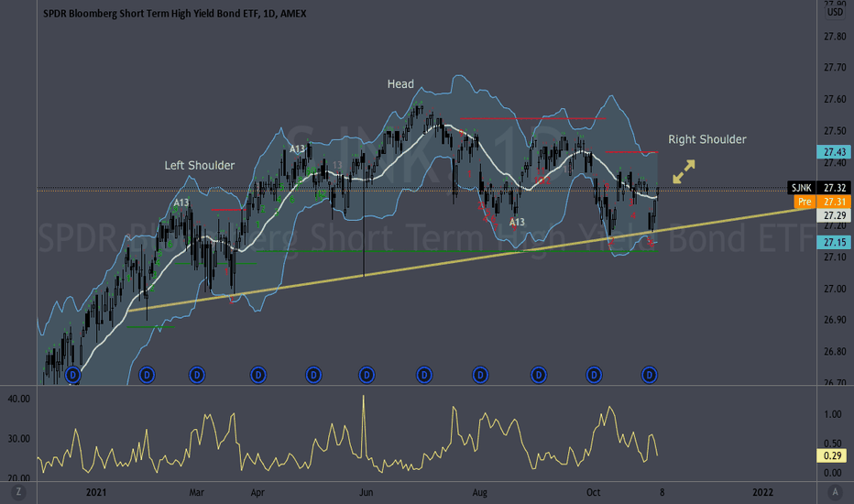Click the 0.50 label on indicator right scale
This screenshot has width=854, height=504.
pyautogui.click(x=833, y=444)
